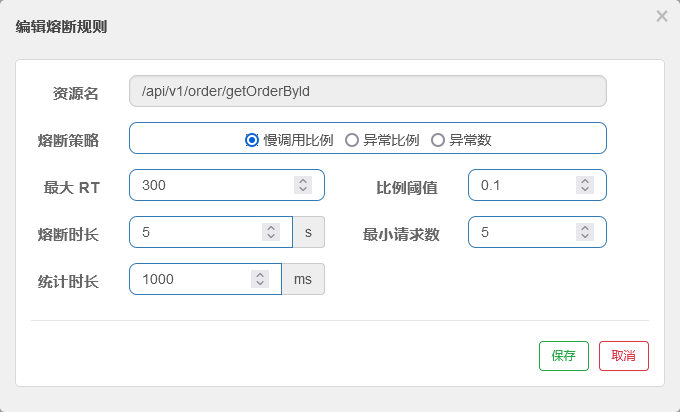Lower 比例阈值 with the down spinner arrow

[585, 189]
